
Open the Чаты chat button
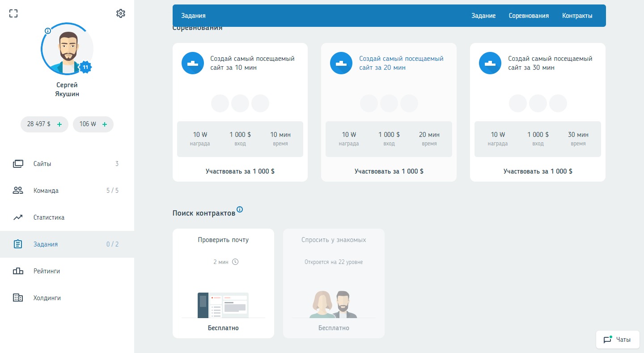pos(618,340)
